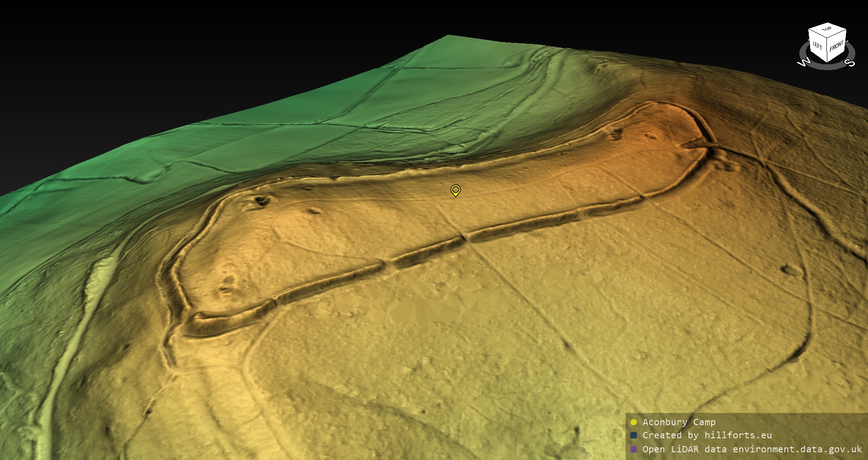Click the S letter on compass ring

(x=850, y=62)
